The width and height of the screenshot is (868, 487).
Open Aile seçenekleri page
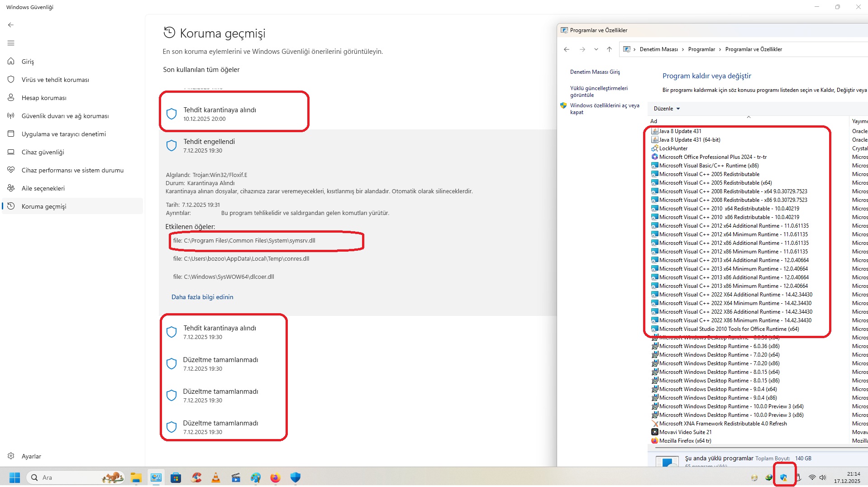click(x=72, y=188)
